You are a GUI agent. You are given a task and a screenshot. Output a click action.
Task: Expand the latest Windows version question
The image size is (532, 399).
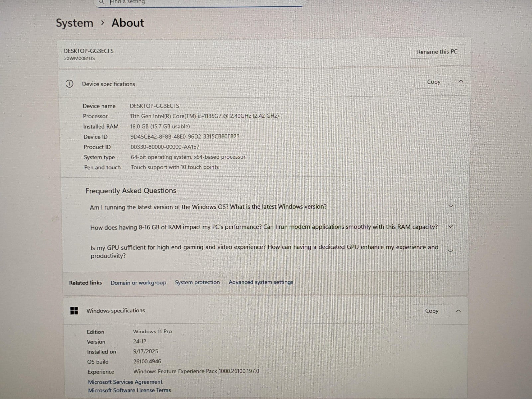(451, 206)
